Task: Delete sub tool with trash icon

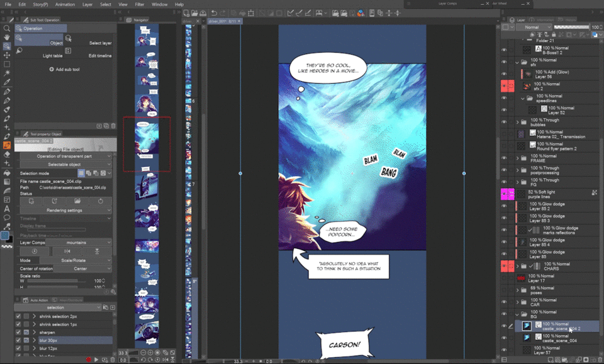Action: 113,126
